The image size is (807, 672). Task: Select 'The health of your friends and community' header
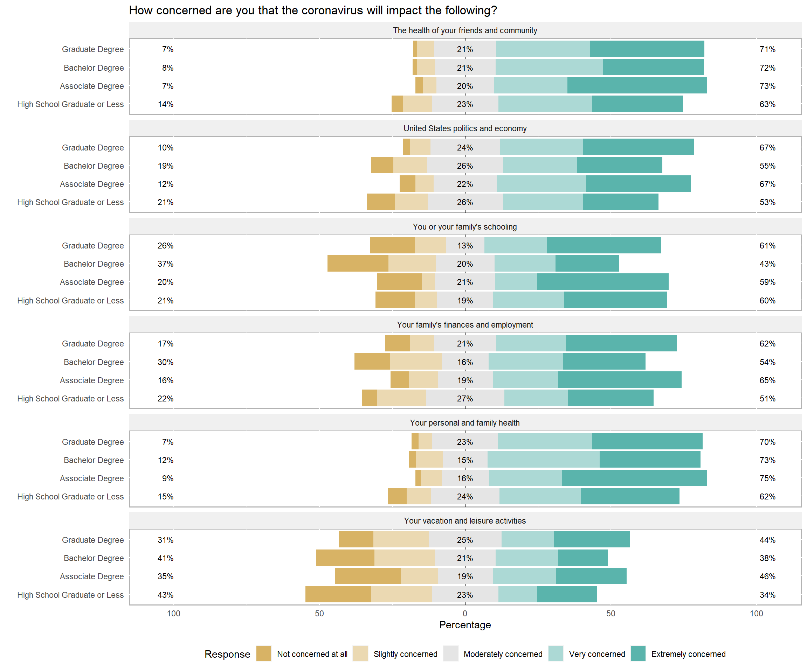point(464,30)
